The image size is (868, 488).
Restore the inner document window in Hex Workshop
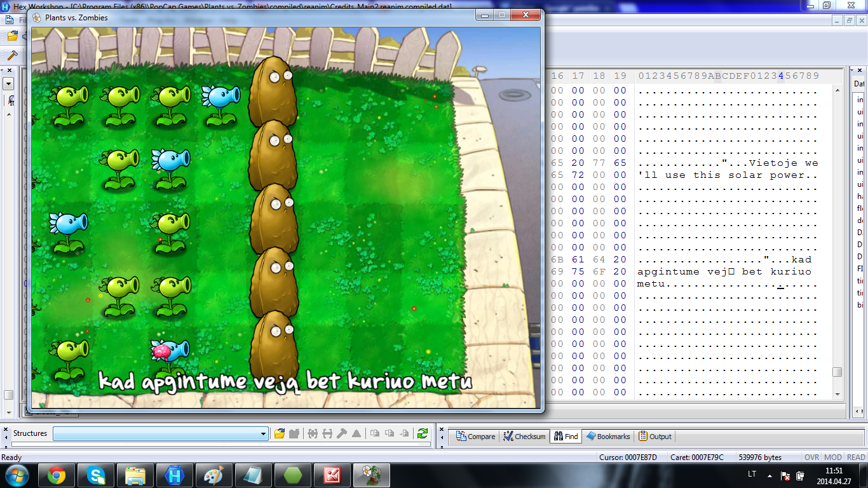(850, 20)
